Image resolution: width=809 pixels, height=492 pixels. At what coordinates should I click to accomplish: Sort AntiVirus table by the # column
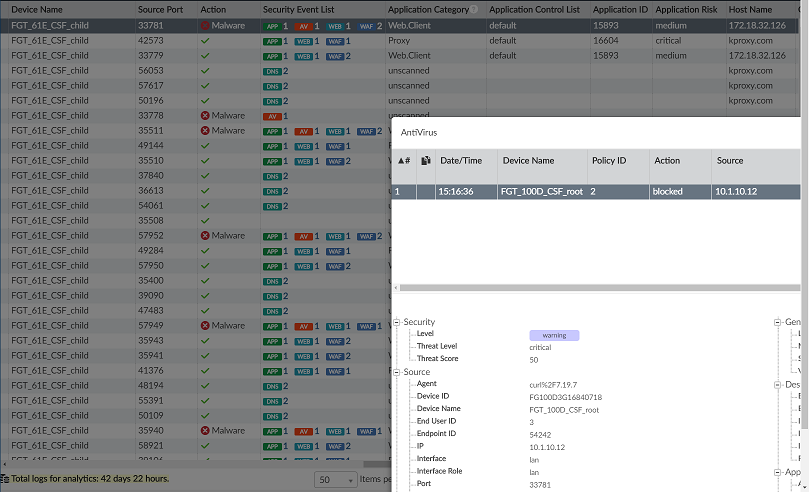pos(404,160)
